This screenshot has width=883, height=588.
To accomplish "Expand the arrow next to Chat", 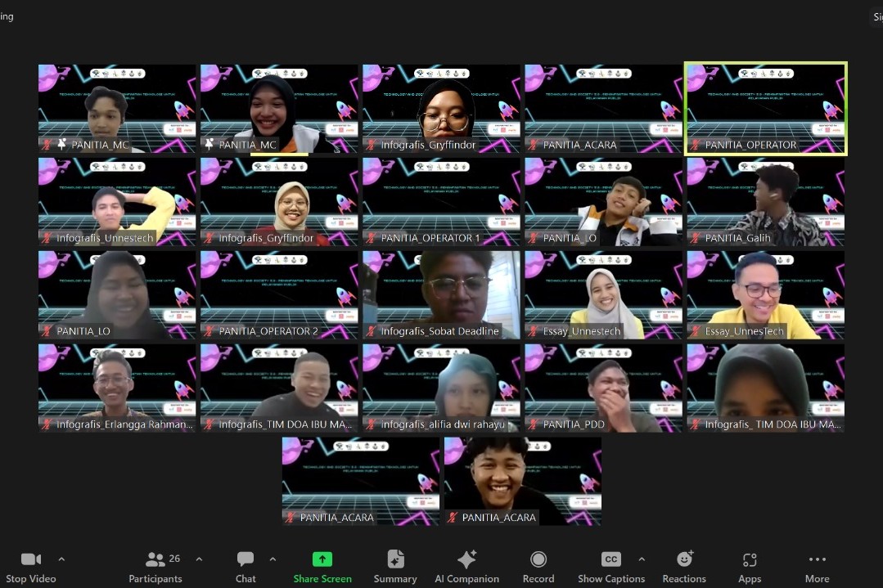I will point(273,559).
